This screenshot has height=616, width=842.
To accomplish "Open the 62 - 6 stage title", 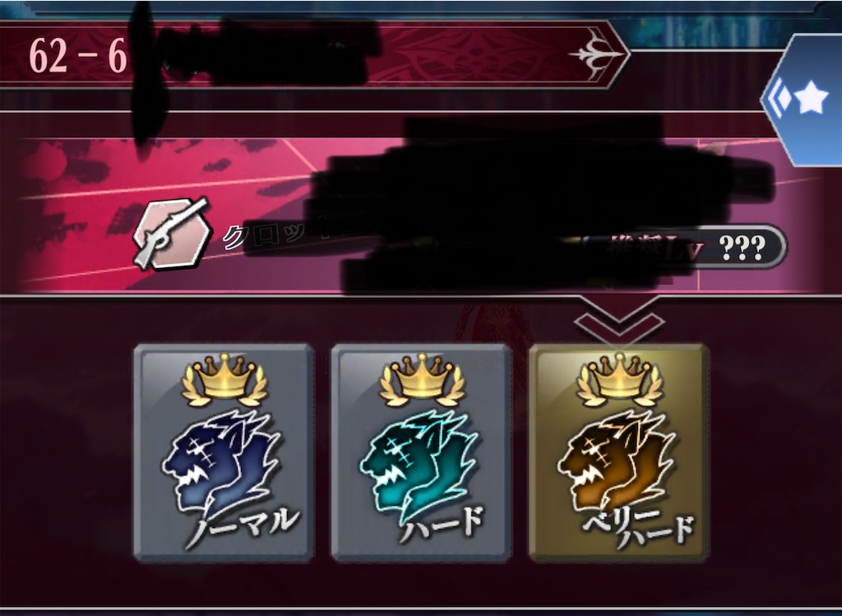I will point(78,55).
